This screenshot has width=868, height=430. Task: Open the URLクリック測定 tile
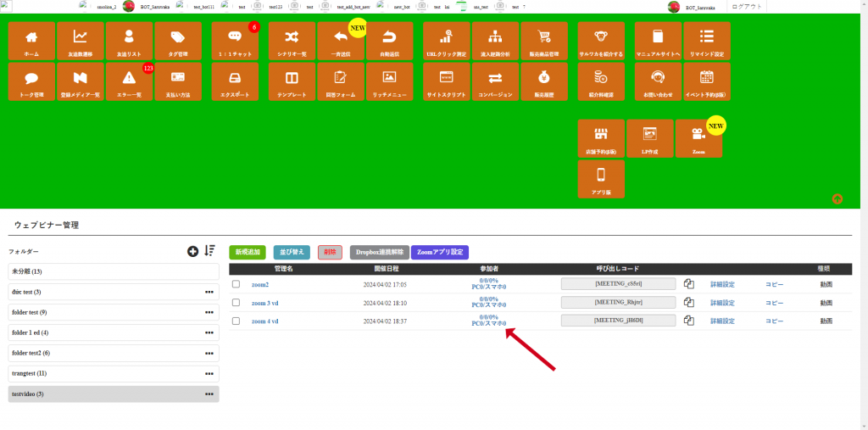click(446, 41)
